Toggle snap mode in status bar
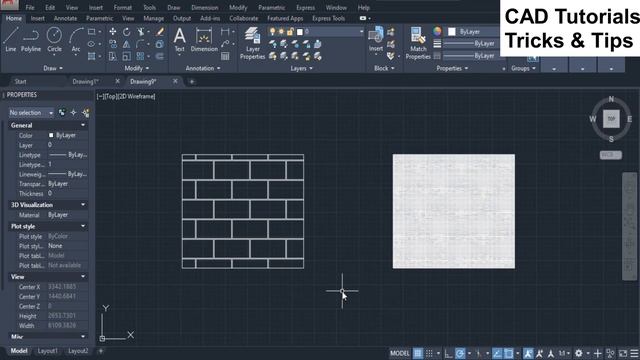This screenshot has height=360, width=640. point(429,353)
